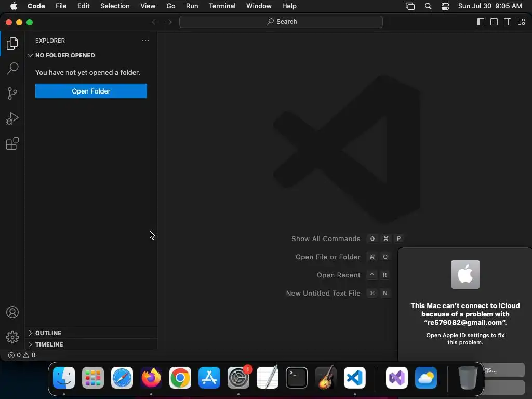Screen dimensions: 532x399
Task: Open the Window menu
Action: click(x=259, y=6)
